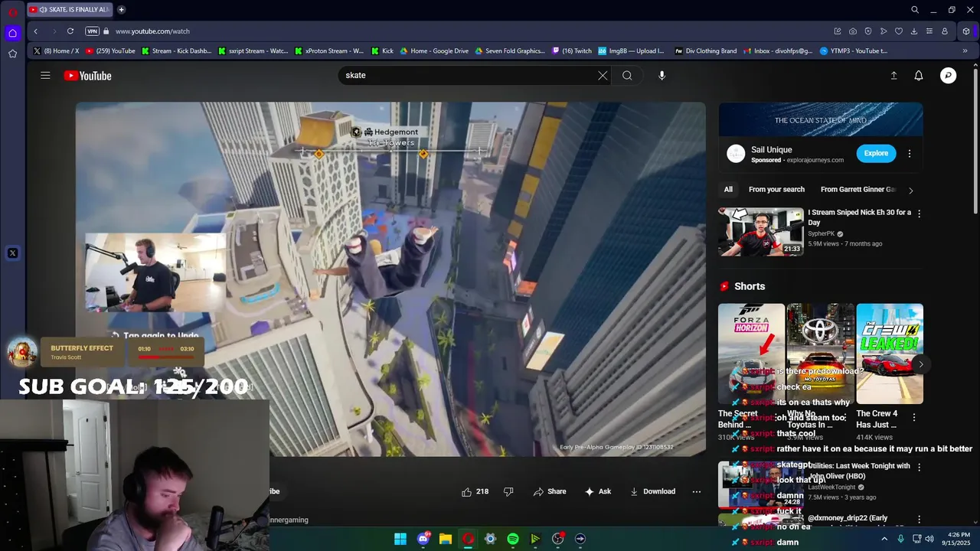The width and height of the screenshot is (980, 551).
Task: Open Opera tab search magnifier
Action: click(x=915, y=10)
